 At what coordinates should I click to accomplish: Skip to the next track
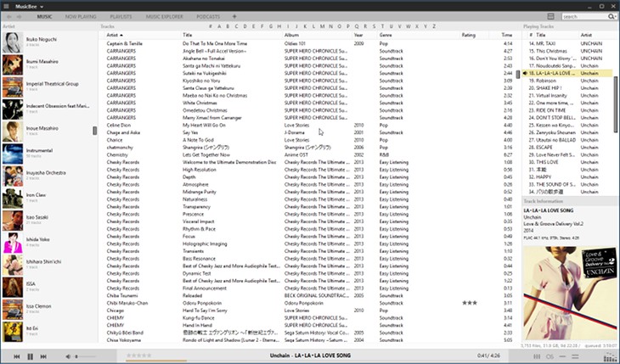coord(43,356)
